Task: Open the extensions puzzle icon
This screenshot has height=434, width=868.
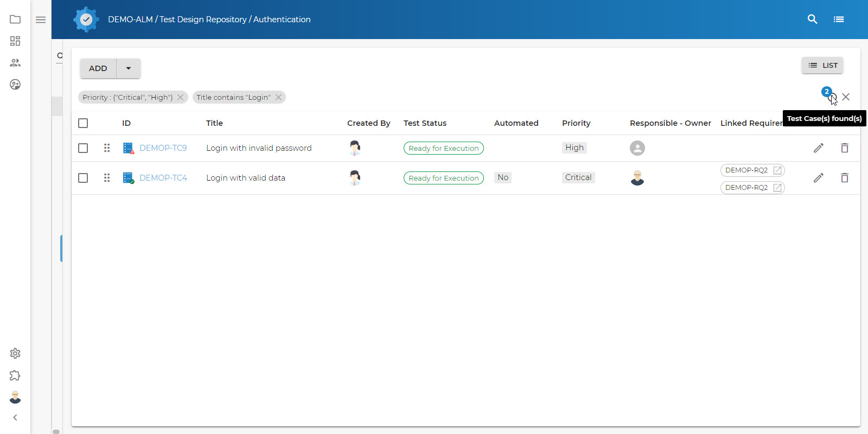Action: [x=15, y=375]
